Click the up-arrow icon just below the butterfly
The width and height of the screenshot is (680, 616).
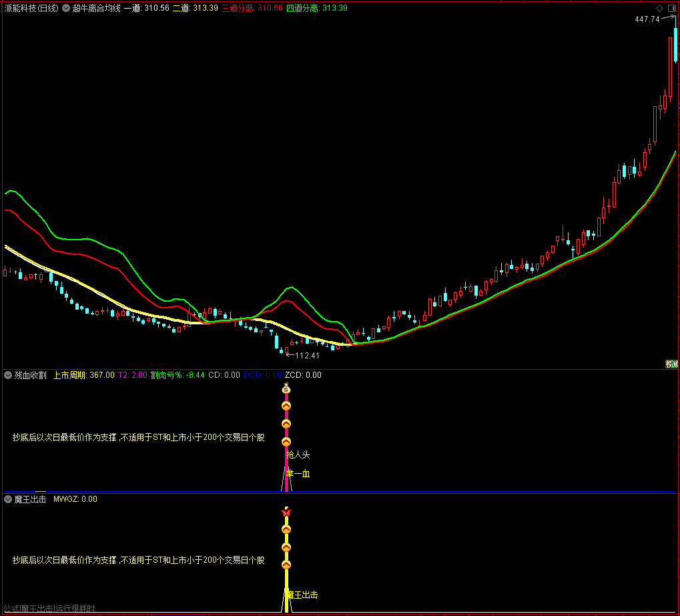[286, 530]
